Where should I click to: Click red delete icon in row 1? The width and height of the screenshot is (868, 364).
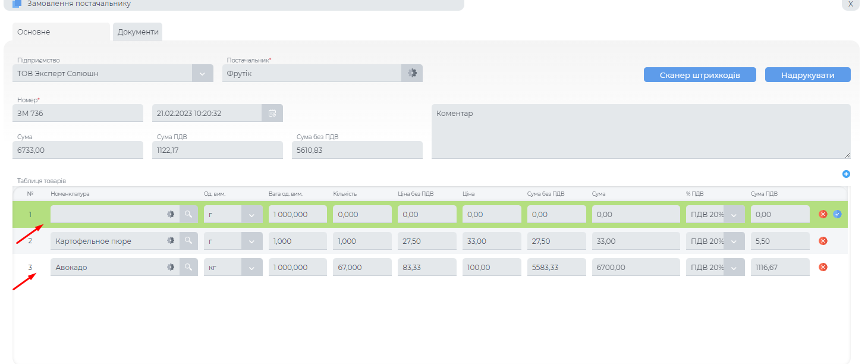(823, 214)
